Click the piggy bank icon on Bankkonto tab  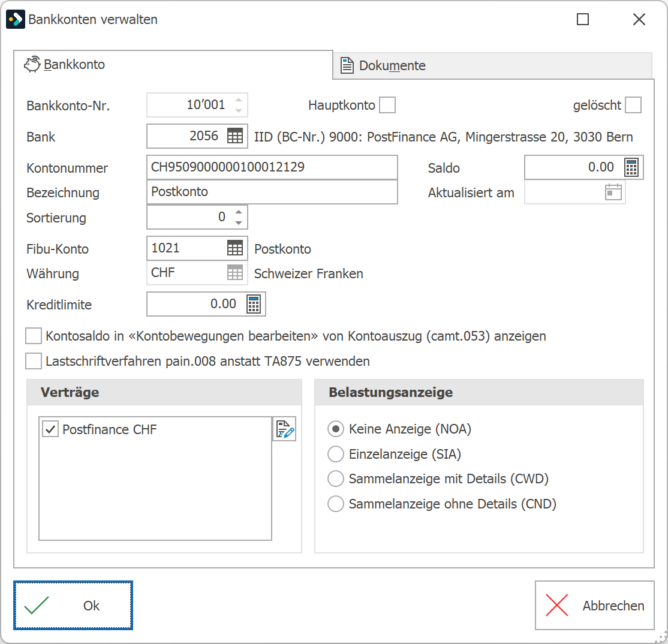(32, 64)
